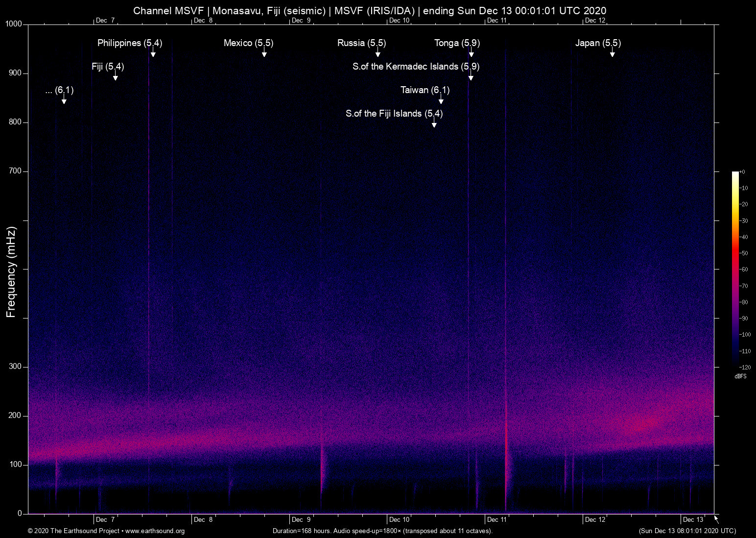Select the mouse cursor icon at bottom-right of plot

(x=716, y=519)
